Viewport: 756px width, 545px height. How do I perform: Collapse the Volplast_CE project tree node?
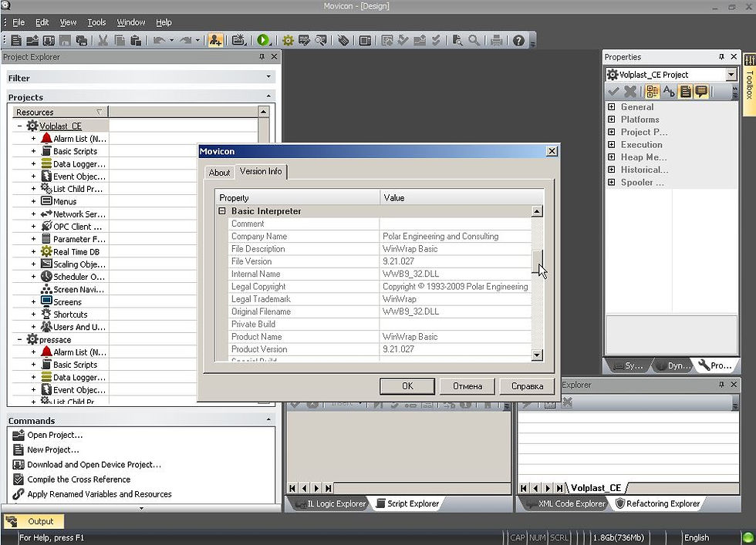tap(20, 126)
